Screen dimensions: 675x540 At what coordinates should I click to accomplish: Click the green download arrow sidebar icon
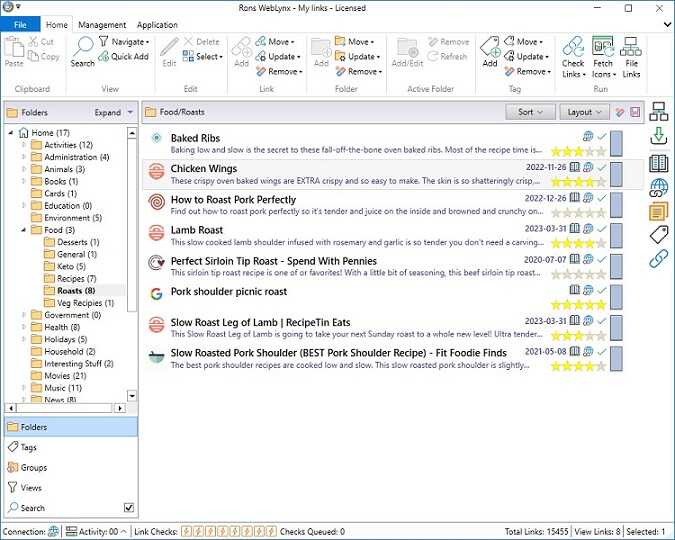point(659,137)
